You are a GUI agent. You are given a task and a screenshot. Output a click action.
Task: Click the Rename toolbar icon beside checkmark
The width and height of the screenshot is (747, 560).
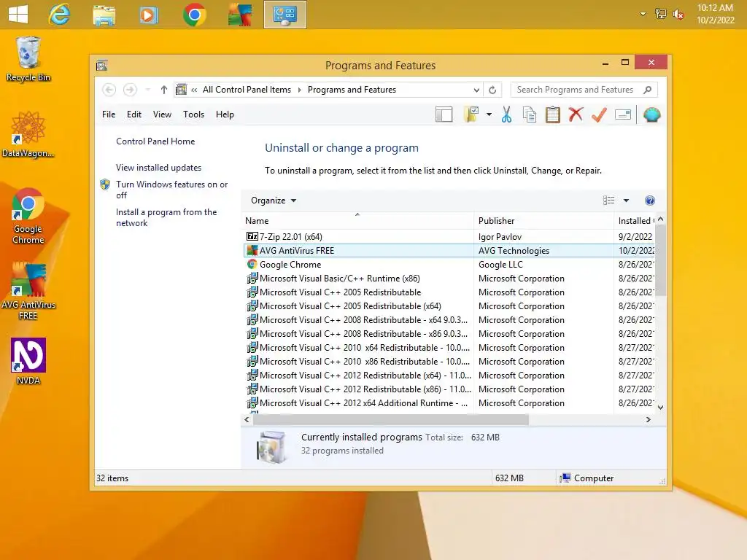pos(623,114)
